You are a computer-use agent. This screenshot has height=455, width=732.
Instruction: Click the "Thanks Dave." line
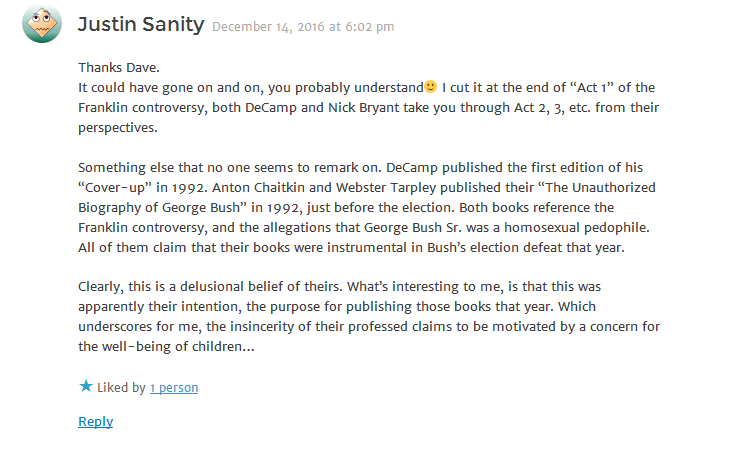tap(119, 68)
